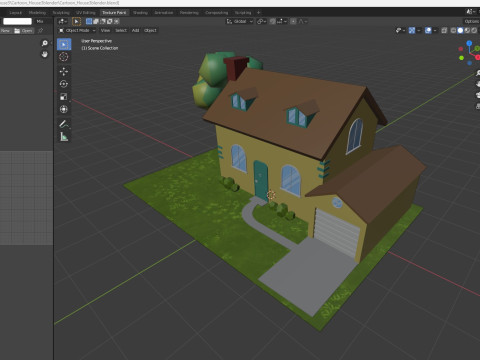This screenshot has width=480, height=360.
Task: Click the (1) Scene Collection label
Action: (100, 48)
